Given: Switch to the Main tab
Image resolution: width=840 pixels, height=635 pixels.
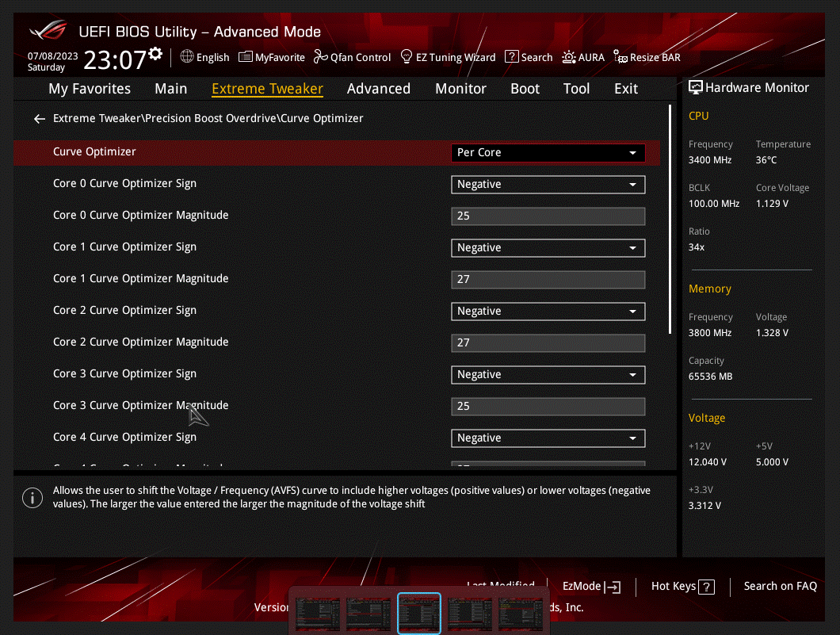Looking at the screenshot, I should (171, 89).
